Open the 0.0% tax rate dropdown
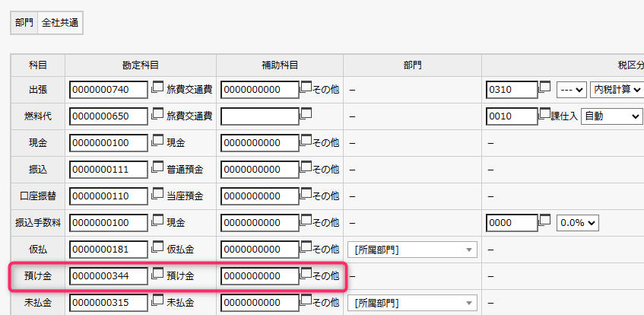 coord(578,223)
